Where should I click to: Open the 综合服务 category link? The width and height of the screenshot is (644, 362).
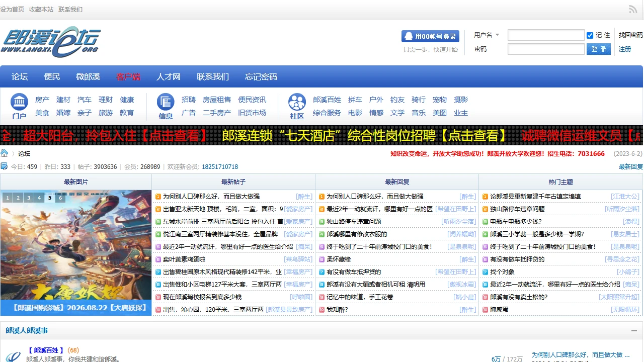click(327, 113)
